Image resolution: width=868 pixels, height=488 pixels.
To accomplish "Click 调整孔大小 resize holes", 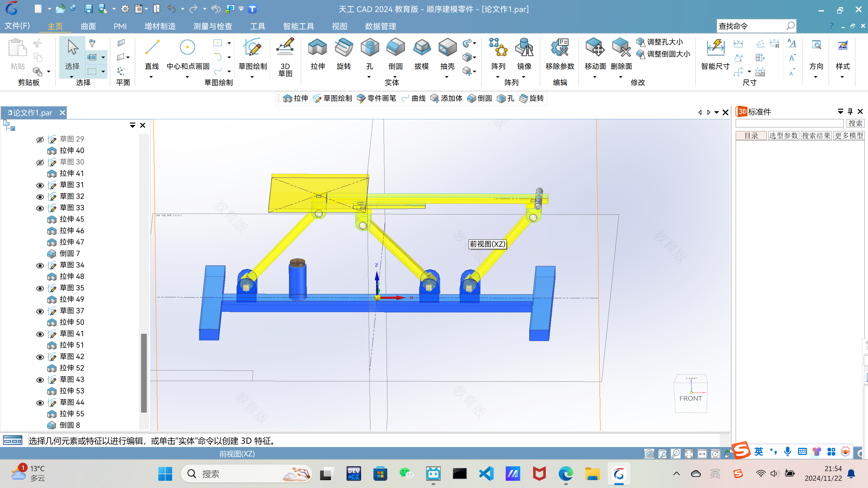I will pos(660,42).
